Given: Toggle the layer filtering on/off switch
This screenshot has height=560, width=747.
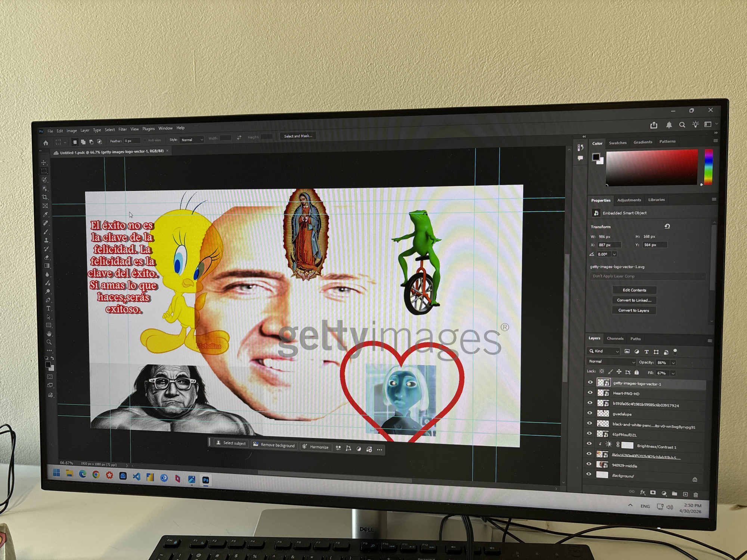Looking at the screenshot, I should tap(675, 352).
